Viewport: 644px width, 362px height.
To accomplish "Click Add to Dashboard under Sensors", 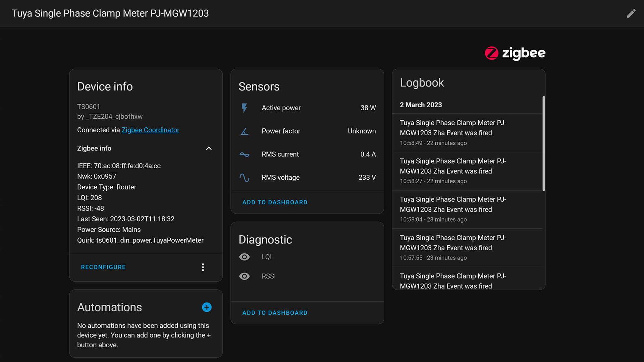I will 275,202.
